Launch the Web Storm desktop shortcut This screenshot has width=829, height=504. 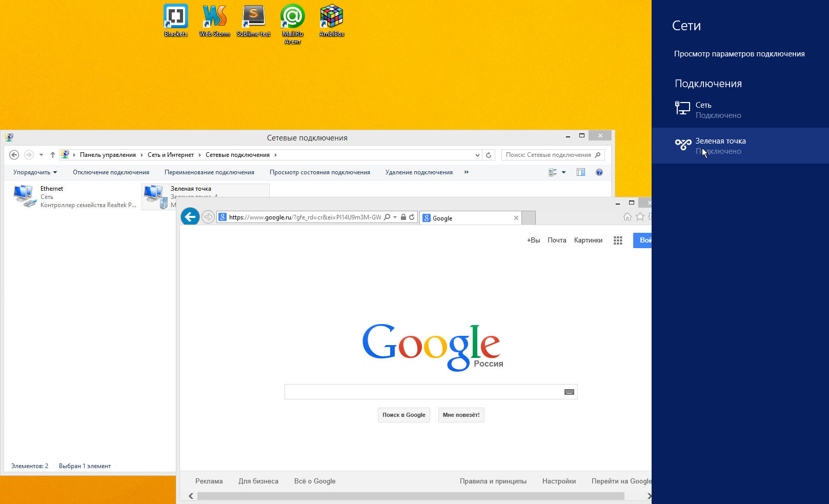tap(214, 21)
